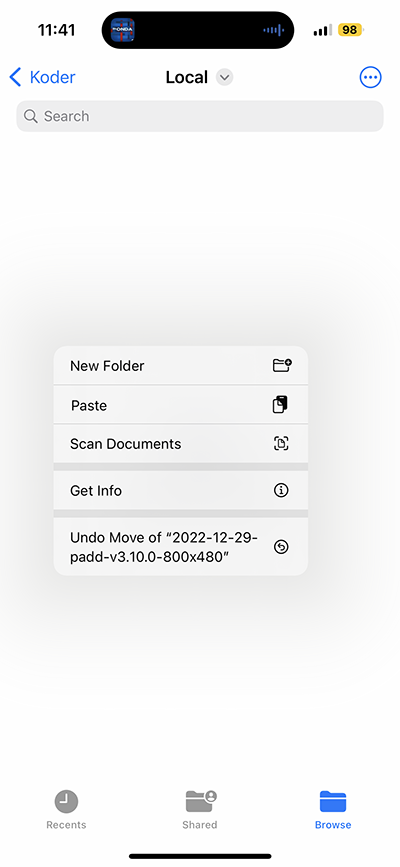Tap the Paste clipboard icon

(281, 405)
